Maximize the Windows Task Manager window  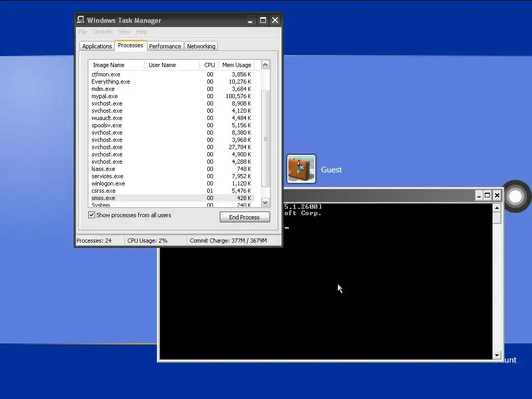click(263, 20)
